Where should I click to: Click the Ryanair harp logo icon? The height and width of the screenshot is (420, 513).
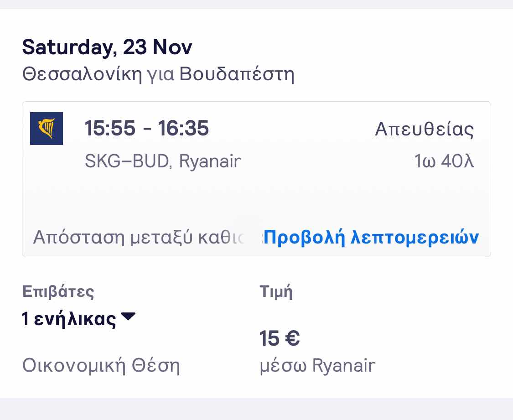(x=46, y=128)
